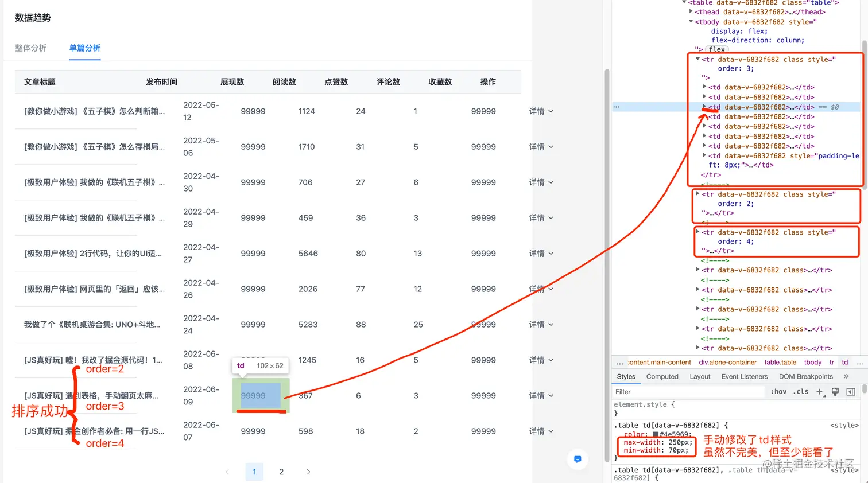Collapse the tbody node in Elements tree
Screen dimensions: 868x483
point(691,22)
